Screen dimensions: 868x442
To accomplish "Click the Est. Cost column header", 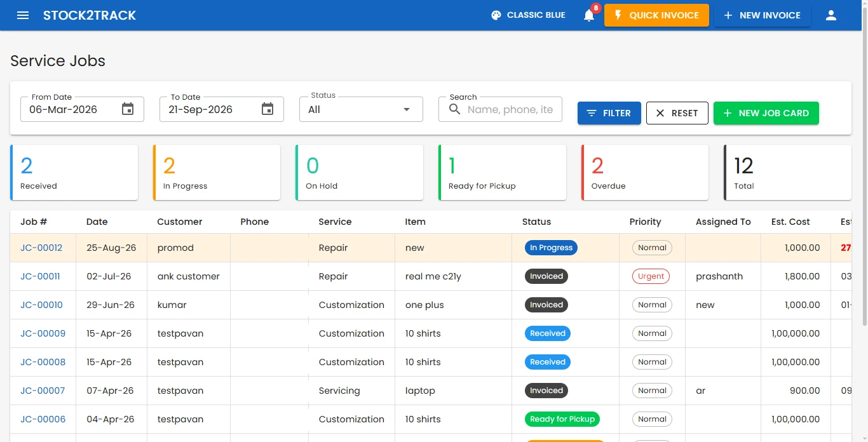I will click(x=790, y=222).
